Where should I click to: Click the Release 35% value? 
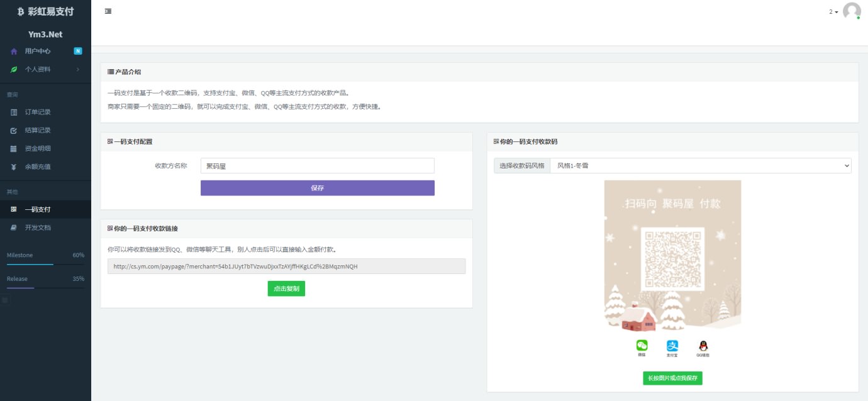tap(79, 278)
